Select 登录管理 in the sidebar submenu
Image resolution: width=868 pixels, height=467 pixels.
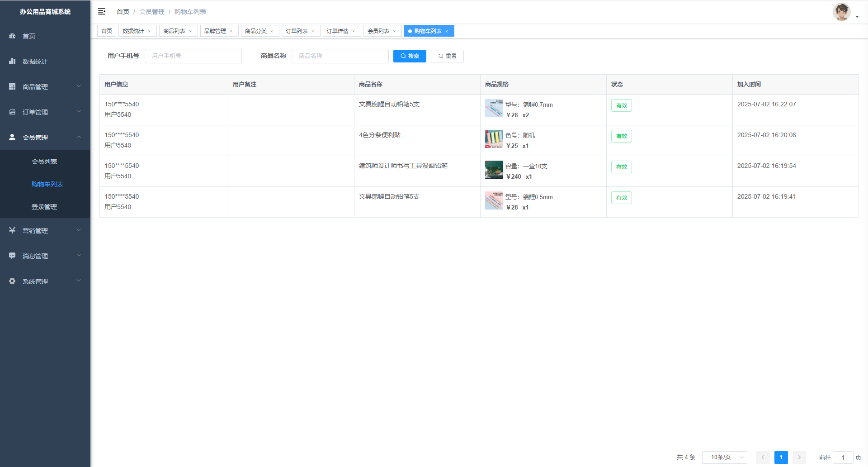click(x=44, y=207)
